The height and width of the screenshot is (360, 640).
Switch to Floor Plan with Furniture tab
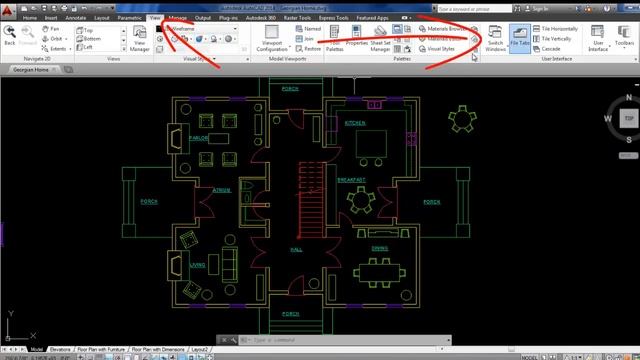click(x=101, y=349)
